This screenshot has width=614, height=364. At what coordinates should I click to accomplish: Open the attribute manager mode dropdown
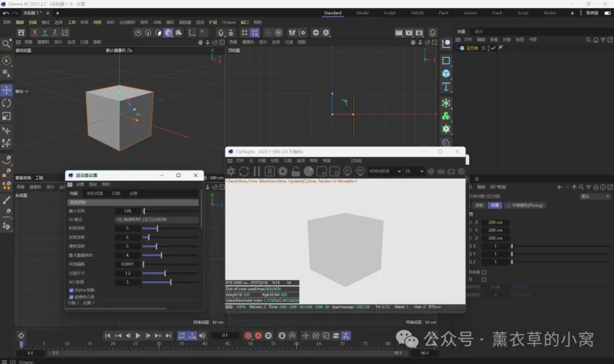(595, 196)
